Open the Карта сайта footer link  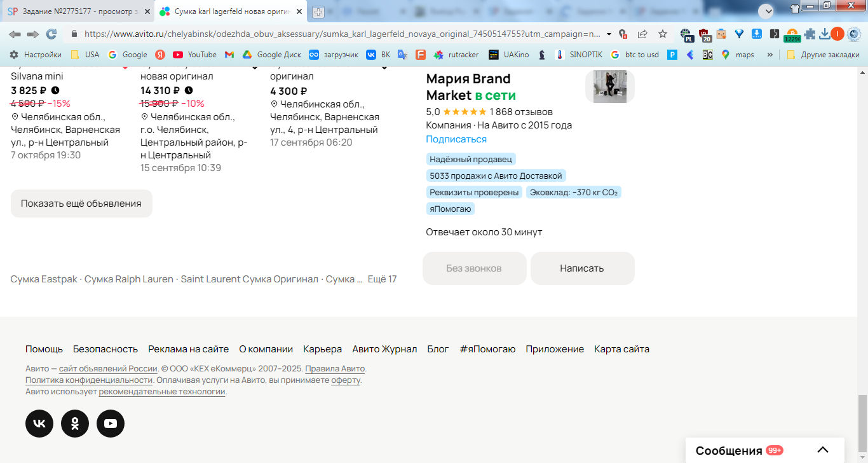coord(622,349)
